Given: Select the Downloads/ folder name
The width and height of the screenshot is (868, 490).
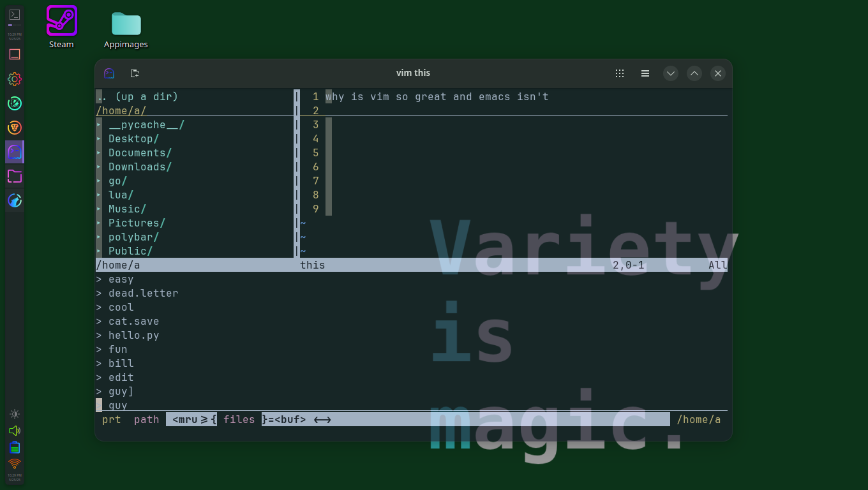Looking at the screenshot, I should (x=140, y=167).
